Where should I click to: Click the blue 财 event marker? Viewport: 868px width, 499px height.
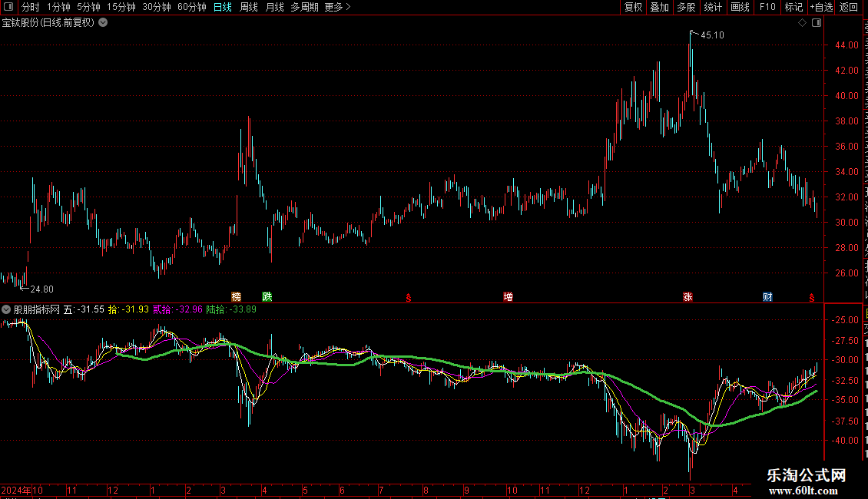coord(767,296)
